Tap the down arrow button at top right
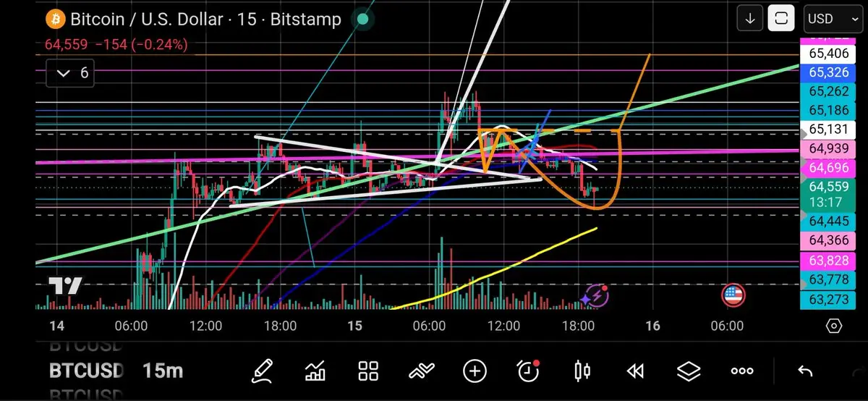Viewport: 868px width, 401px height. coord(751,19)
